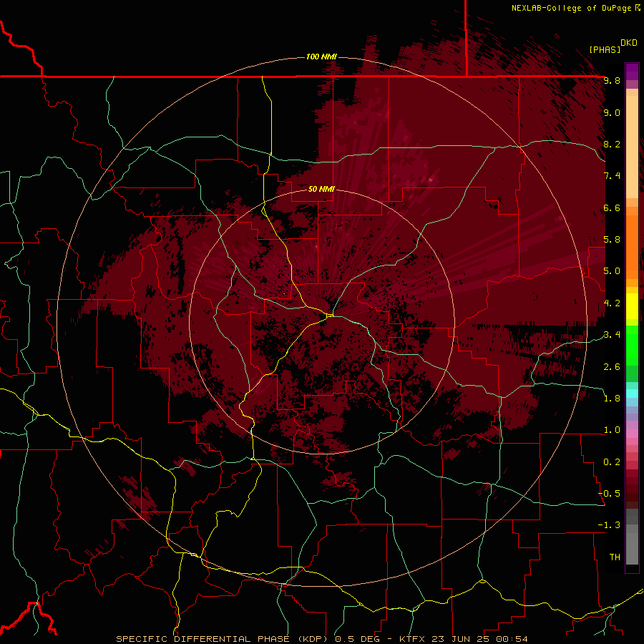The image size is (644, 644).
Task: Click the yellow segment of the color bar
Action: point(632,306)
